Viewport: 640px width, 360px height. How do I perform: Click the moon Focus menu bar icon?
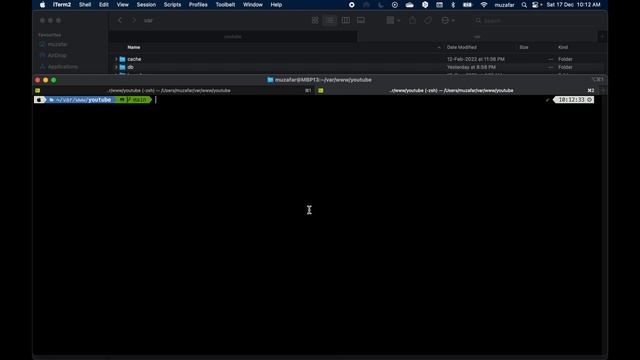[x=381, y=5]
